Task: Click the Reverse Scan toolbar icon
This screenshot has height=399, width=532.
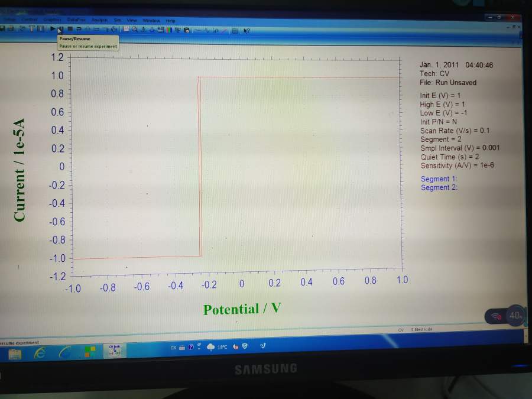Action: click(x=79, y=28)
